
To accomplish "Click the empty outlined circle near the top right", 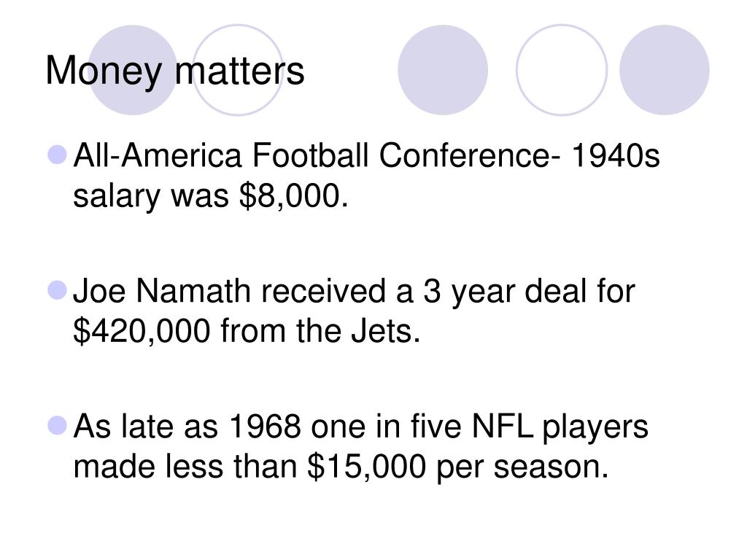I will 562,70.
